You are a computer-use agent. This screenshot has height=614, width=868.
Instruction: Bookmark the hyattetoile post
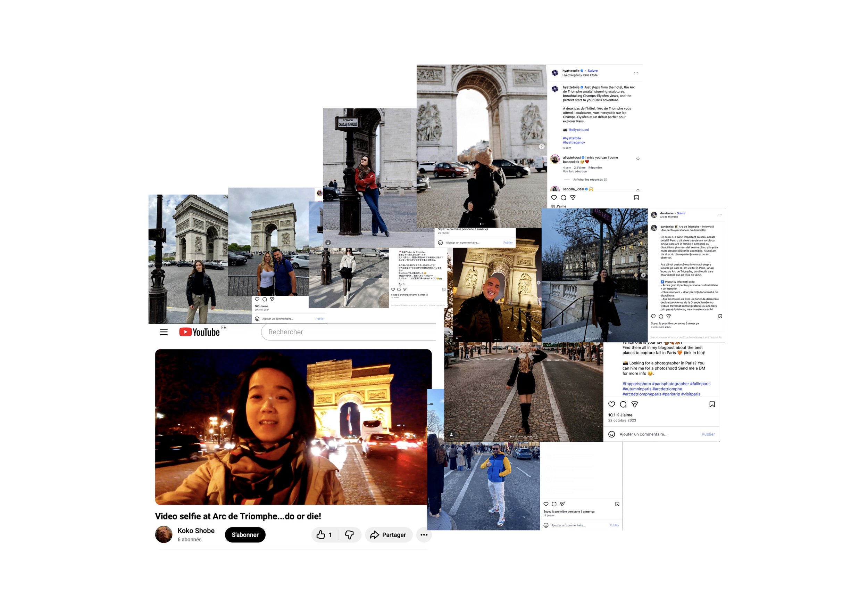pos(636,197)
